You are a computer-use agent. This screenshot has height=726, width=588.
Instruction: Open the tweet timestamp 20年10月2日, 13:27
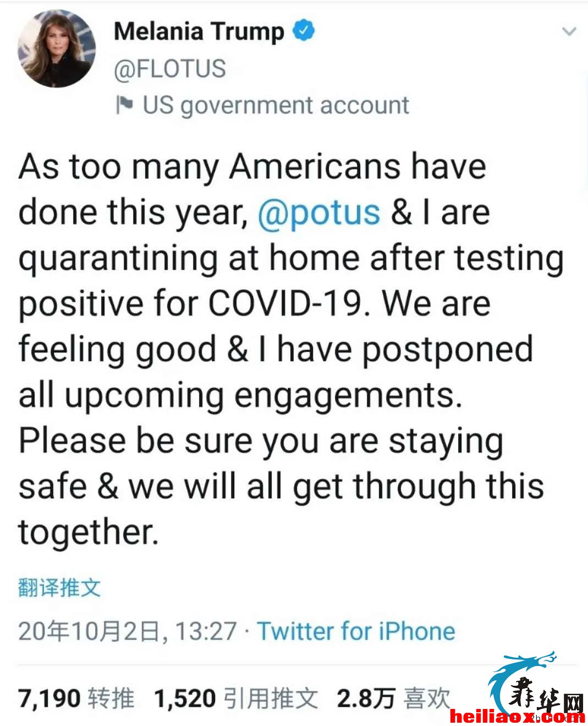[x=128, y=631]
